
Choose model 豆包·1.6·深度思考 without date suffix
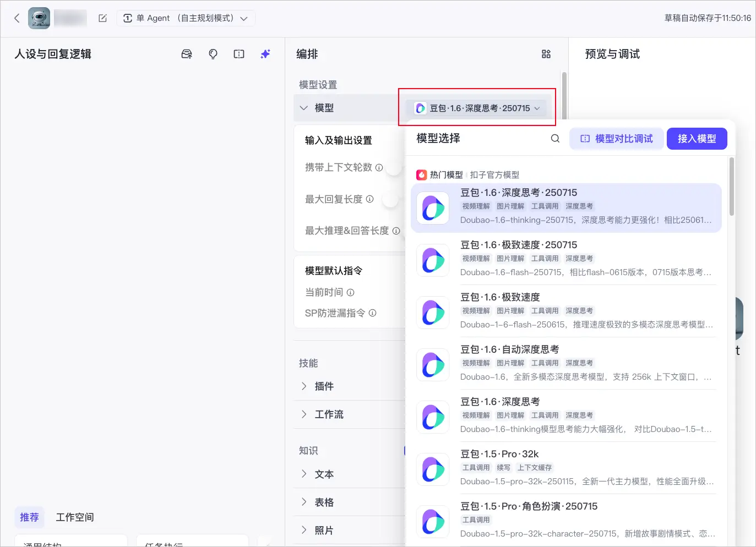tap(566, 416)
